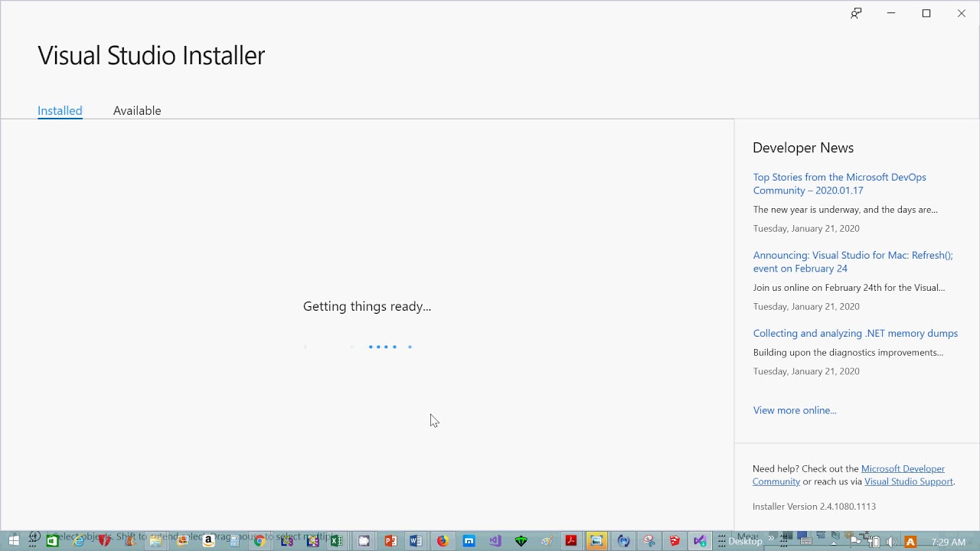This screenshot has height=551, width=980.
Task: Select Visual Studio Installer taskbar icon
Action: click(x=700, y=541)
